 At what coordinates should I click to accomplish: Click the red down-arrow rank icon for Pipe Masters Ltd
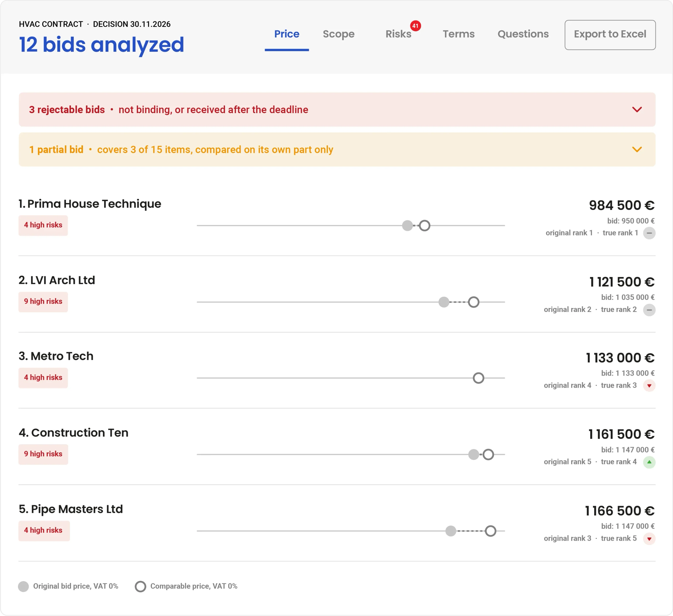click(649, 538)
